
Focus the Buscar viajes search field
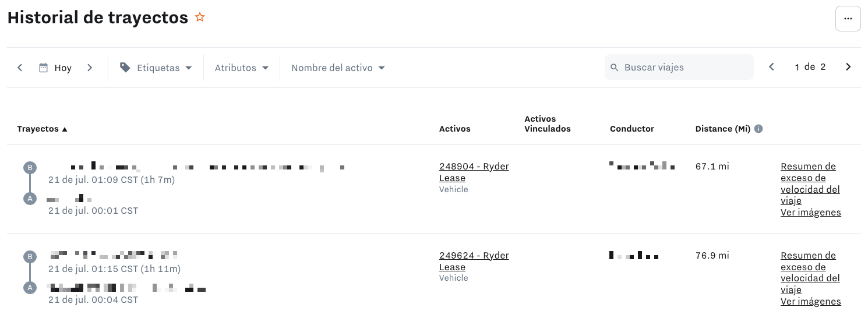pyautogui.click(x=679, y=67)
